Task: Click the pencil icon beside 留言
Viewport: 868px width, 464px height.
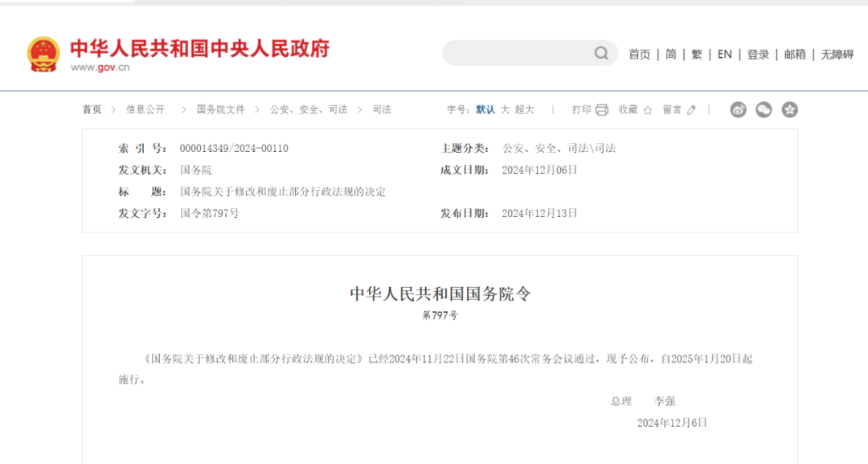Action: 691,110
